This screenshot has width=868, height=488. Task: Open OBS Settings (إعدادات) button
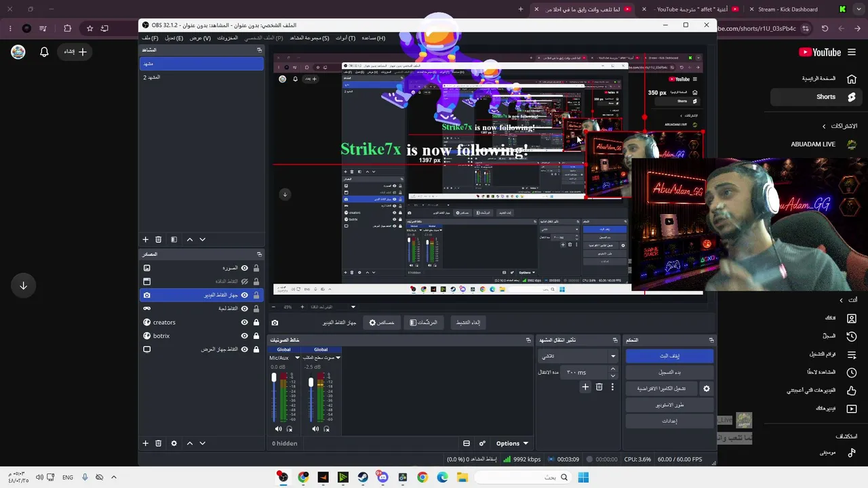tap(669, 421)
